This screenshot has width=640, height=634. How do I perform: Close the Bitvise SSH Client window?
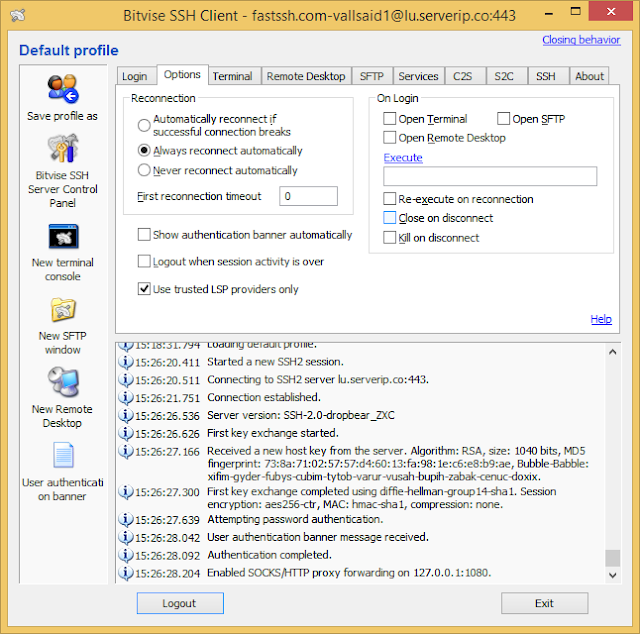coord(611,11)
